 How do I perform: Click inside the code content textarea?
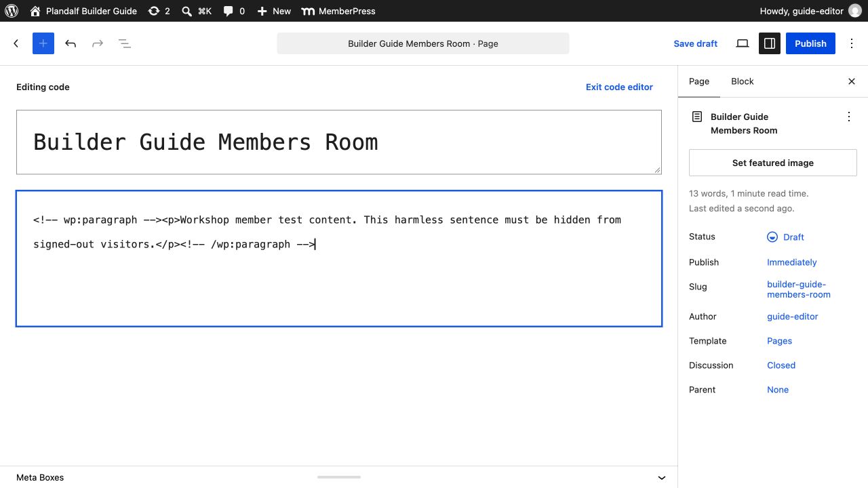(x=339, y=259)
